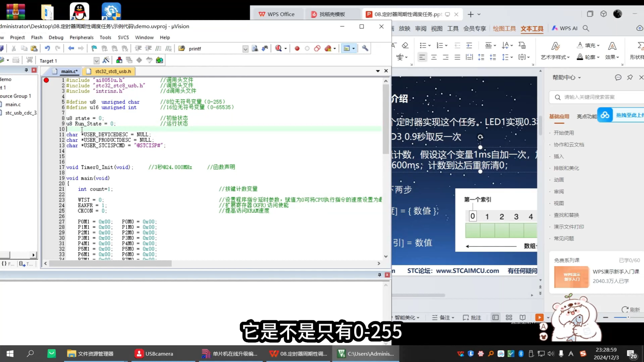Open the Target 1 selection dropdown
The image size is (644, 362).
click(97, 60)
